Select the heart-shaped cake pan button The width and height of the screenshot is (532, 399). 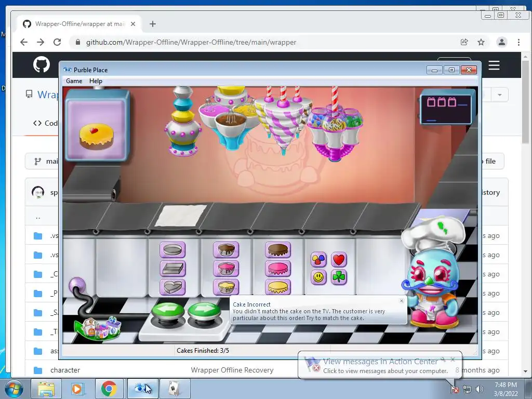tap(172, 287)
